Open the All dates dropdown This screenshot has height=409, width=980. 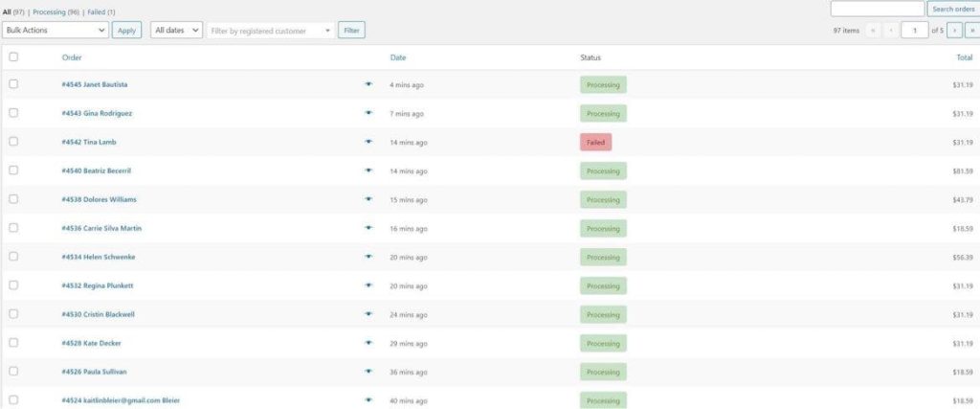pyautogui.click(x=177, y=30)
